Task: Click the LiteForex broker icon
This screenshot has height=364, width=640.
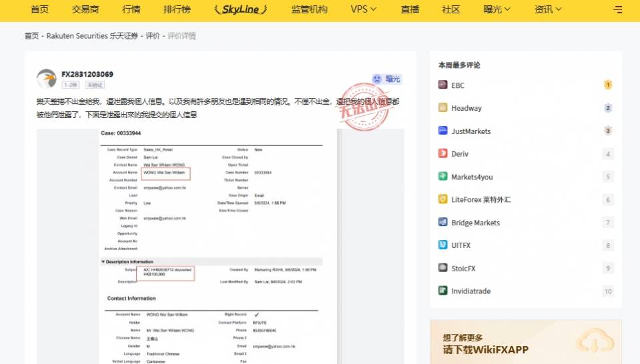Action: click(x=443, y=199)
